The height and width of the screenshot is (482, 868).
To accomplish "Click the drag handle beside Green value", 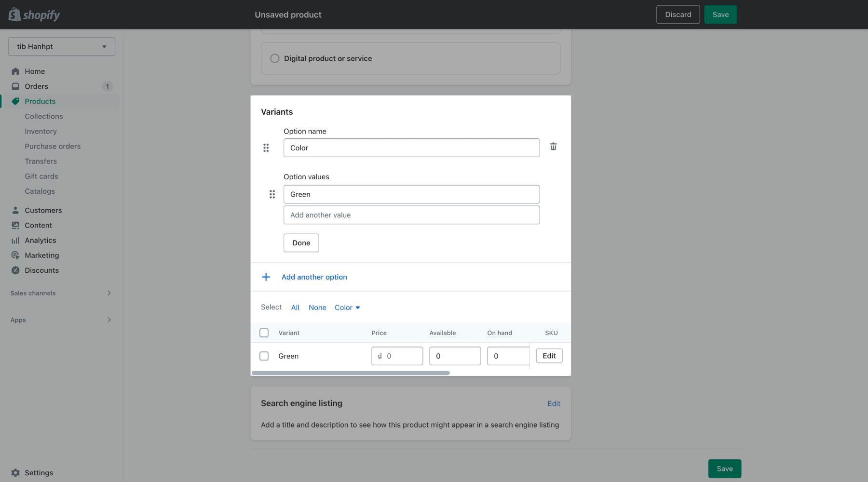I will [272, 194].
